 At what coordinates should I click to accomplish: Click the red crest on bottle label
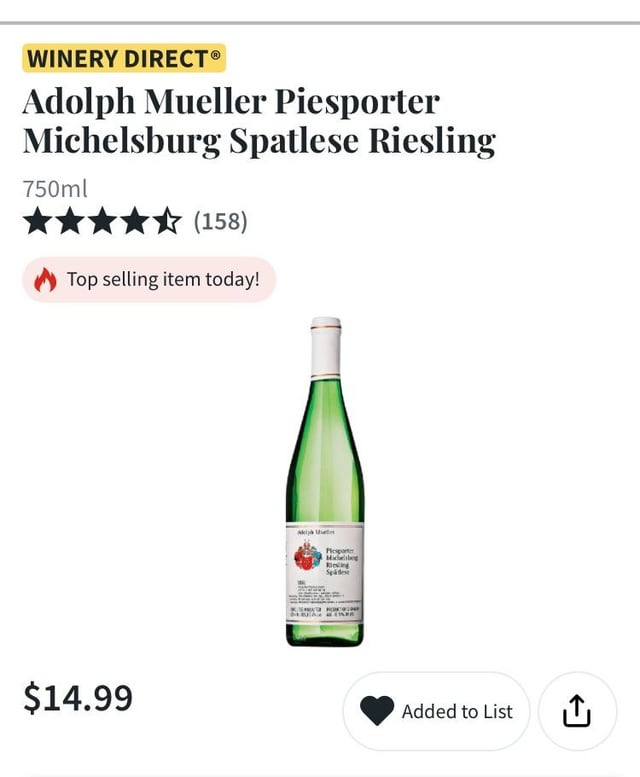[307, 557]
